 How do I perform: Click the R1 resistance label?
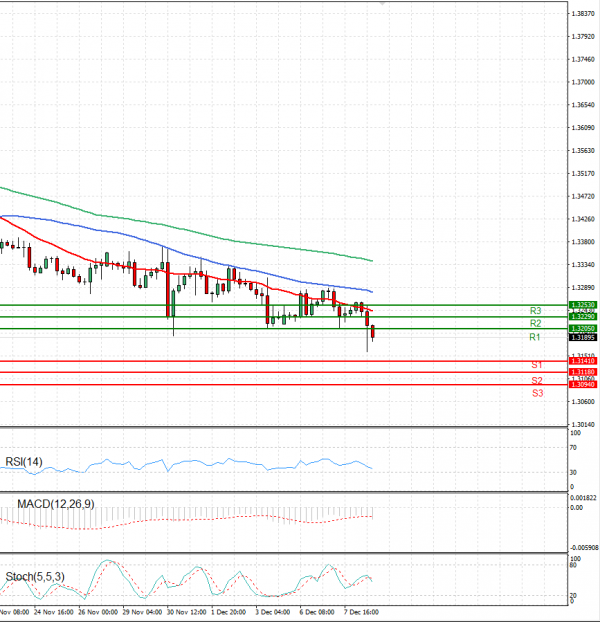[535, 337]
